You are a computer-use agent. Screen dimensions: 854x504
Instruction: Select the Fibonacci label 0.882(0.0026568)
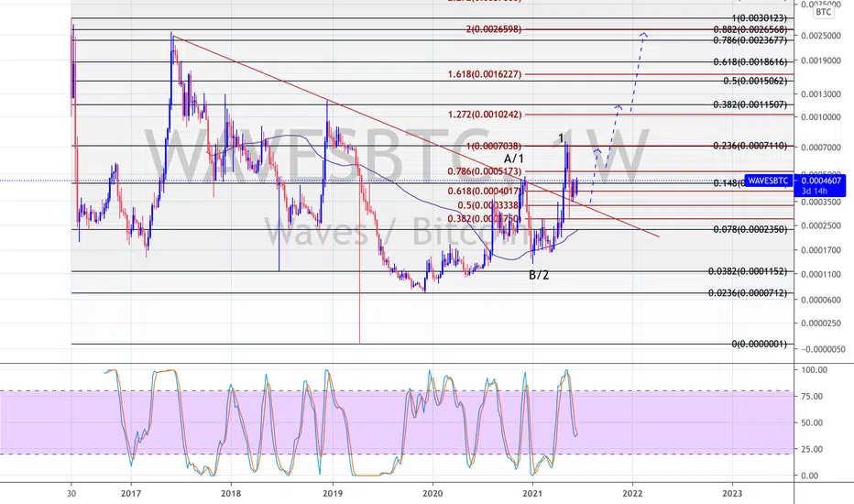click(750, 29)
